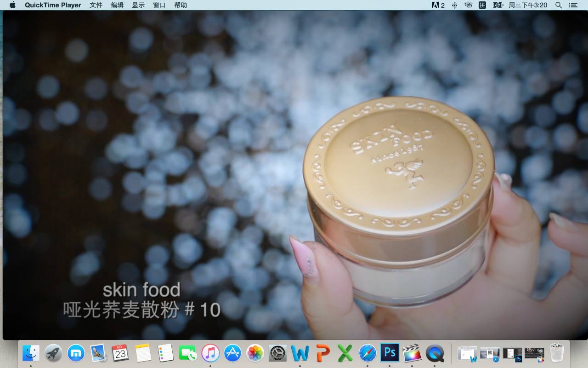Image resolution: width=588 pixels, height=368 pixels.
Task: Click the Adobe status icon in menu bar
Action: point(438,5)
